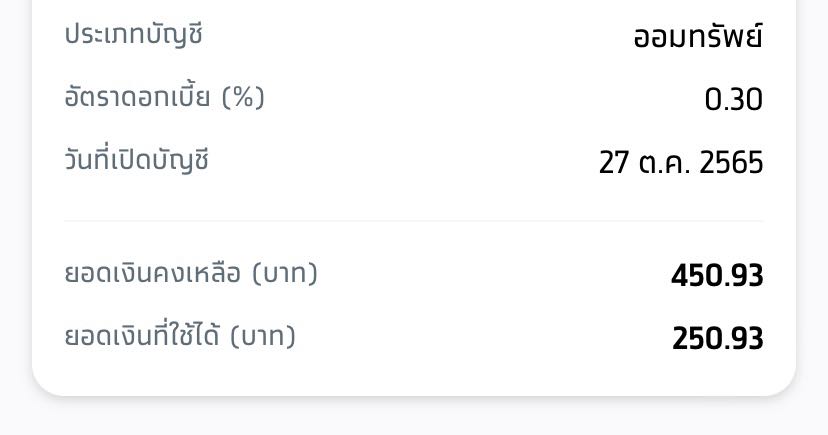Tap (บาท) next to ยอดเงินคงเหลือ
828x435 pixels.
[x=285, y=273]
